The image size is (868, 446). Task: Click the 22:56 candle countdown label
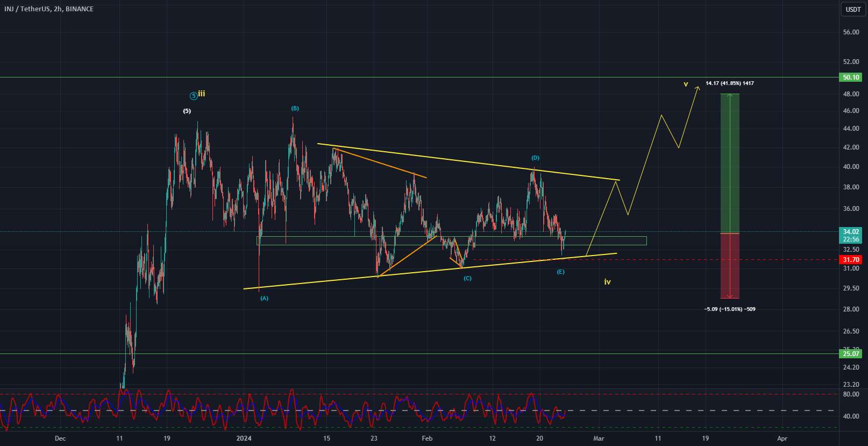click(851, 239)
